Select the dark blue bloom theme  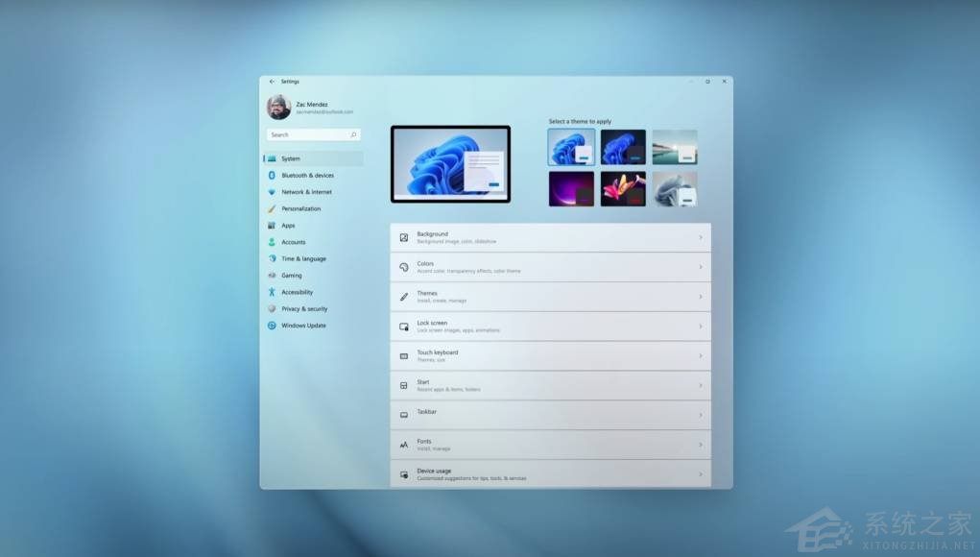[623, 147]
